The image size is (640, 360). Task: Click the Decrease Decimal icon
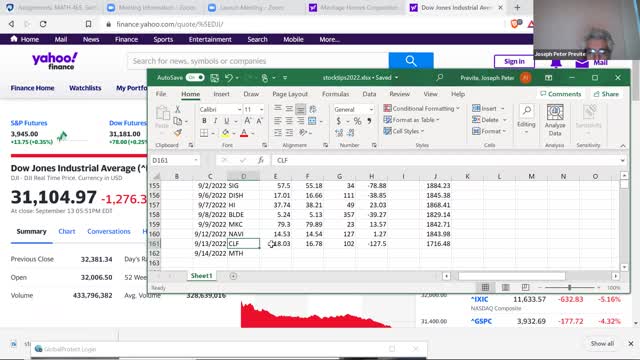pyautogui.click(x=351, y=133)
